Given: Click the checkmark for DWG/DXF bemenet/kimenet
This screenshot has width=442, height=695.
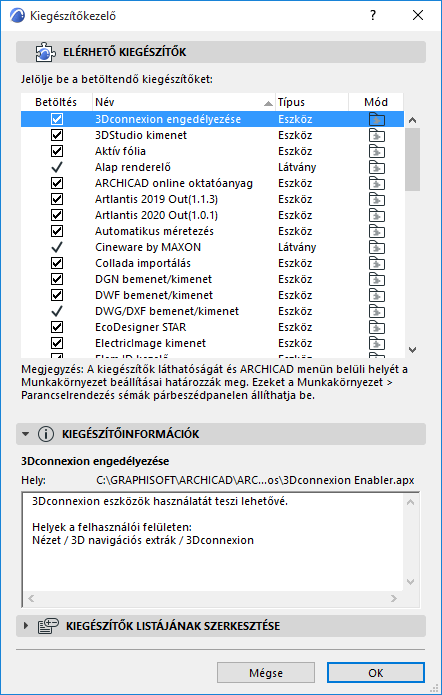Looking at the screenshot, I should [57, 311].
